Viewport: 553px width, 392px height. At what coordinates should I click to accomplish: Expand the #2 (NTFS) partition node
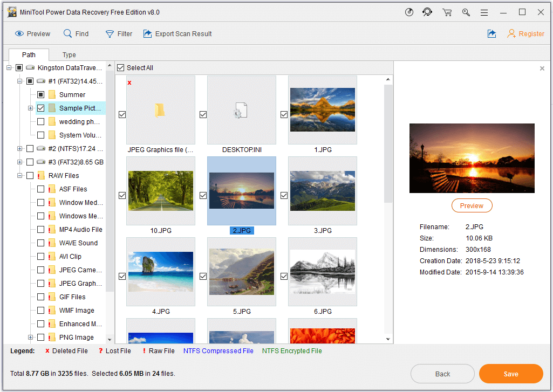pos(20,149)
